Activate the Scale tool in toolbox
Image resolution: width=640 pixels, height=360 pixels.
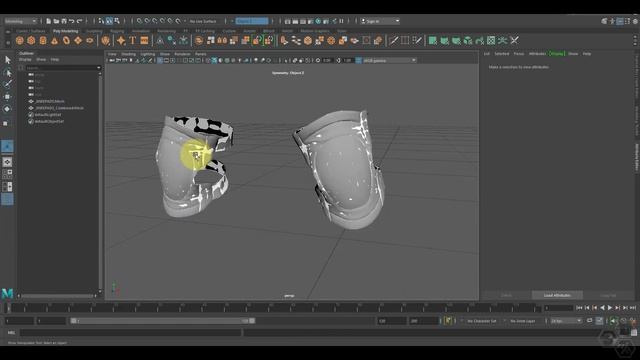pos(6,123)
